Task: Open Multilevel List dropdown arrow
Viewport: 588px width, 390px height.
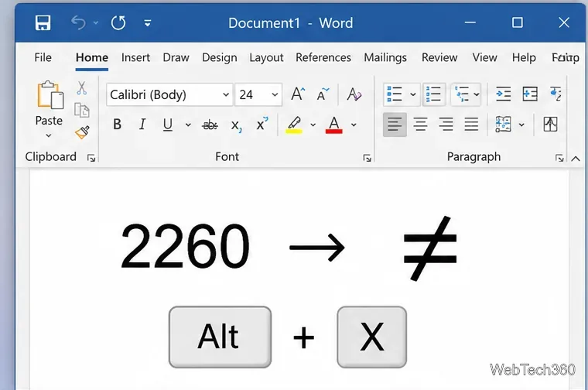Action: tap(477, 94)
